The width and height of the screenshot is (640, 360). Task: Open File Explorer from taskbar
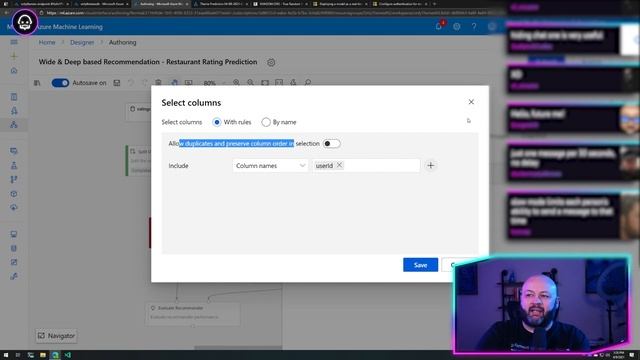43,355
